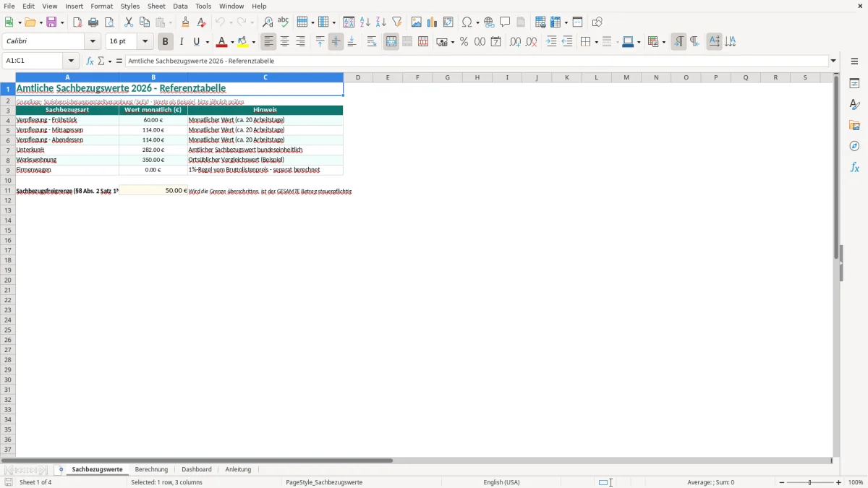The height and width of the screenshot is (488, 868).
Task: Define the print area
Action: 540,22
